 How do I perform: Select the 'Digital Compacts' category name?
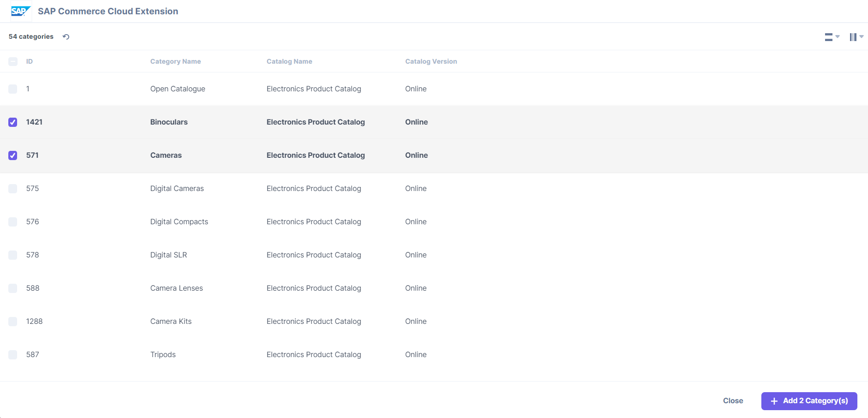coord(179,222)
